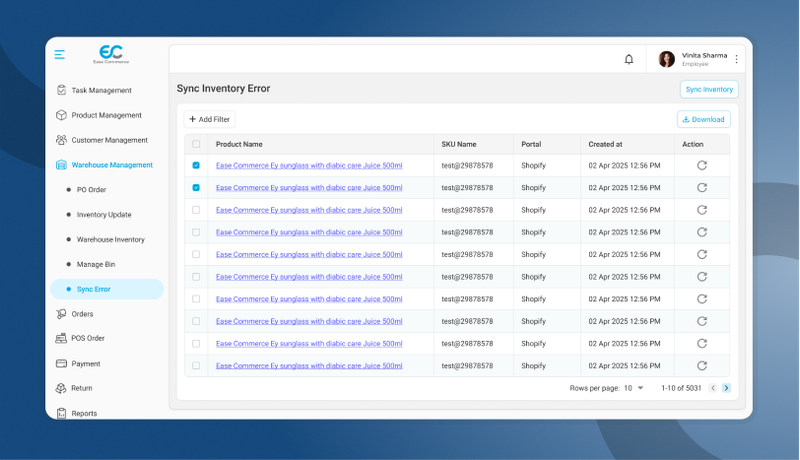Click the '1-10 of 5031' pagination text

(681, 388)
